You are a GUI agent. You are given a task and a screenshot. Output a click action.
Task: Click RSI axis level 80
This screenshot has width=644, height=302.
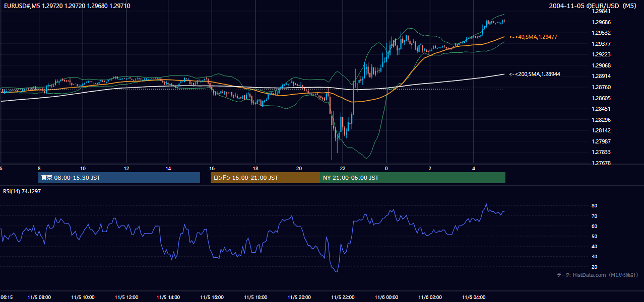(595, 206)
